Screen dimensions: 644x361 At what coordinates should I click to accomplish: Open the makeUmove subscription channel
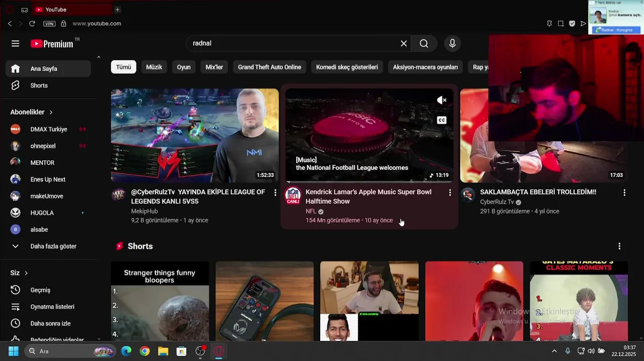(48, 196)
